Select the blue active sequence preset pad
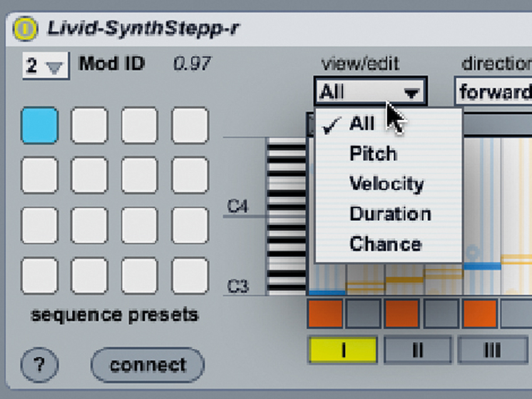 coord(39,125)
